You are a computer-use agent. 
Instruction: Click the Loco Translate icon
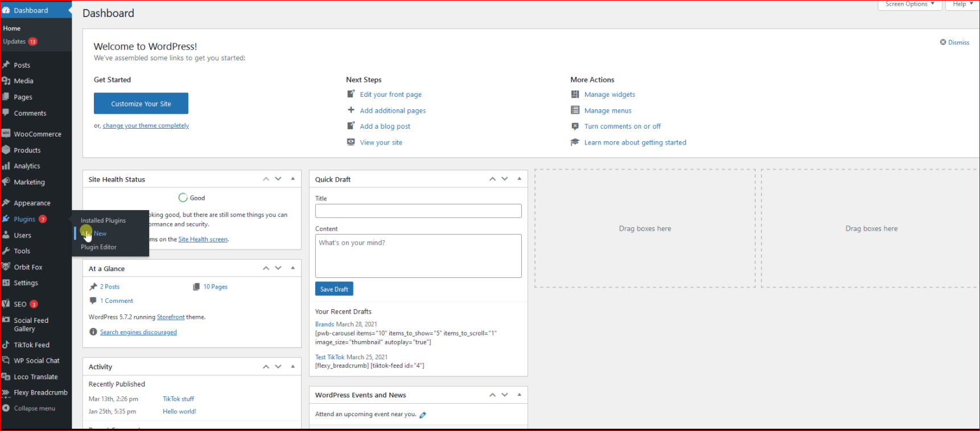[x=6, y=376]
